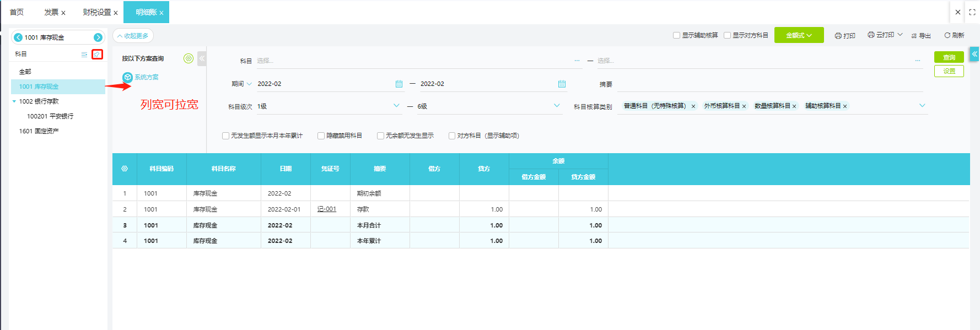Image resolution: width=980 pixels, height=330 pixels.
Task: Enable the 显示辅助核算 checkbox
Action: [676, 35]
